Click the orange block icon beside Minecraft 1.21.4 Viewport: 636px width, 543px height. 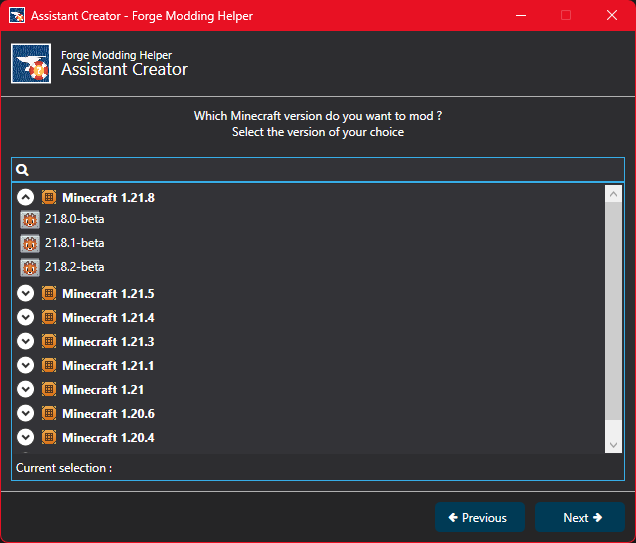pos(49,317)
